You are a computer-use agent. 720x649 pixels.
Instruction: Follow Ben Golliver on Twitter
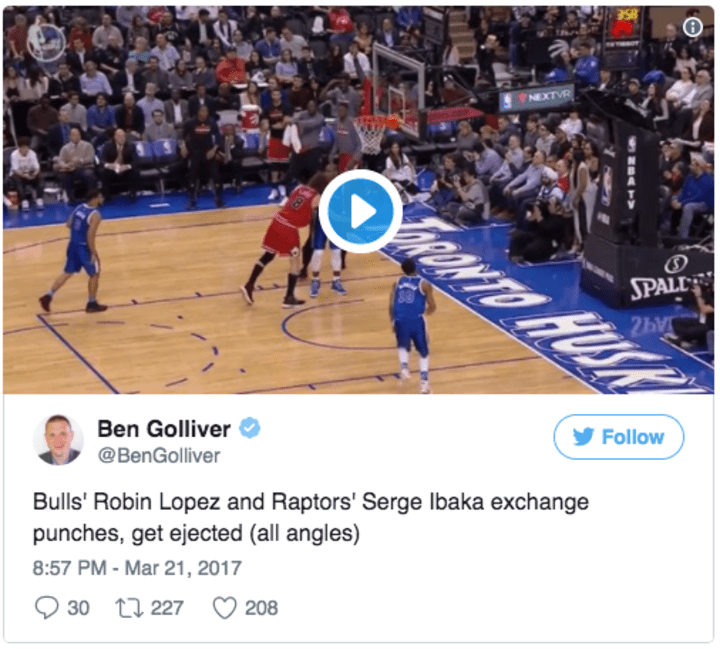[x=619, y=437]
